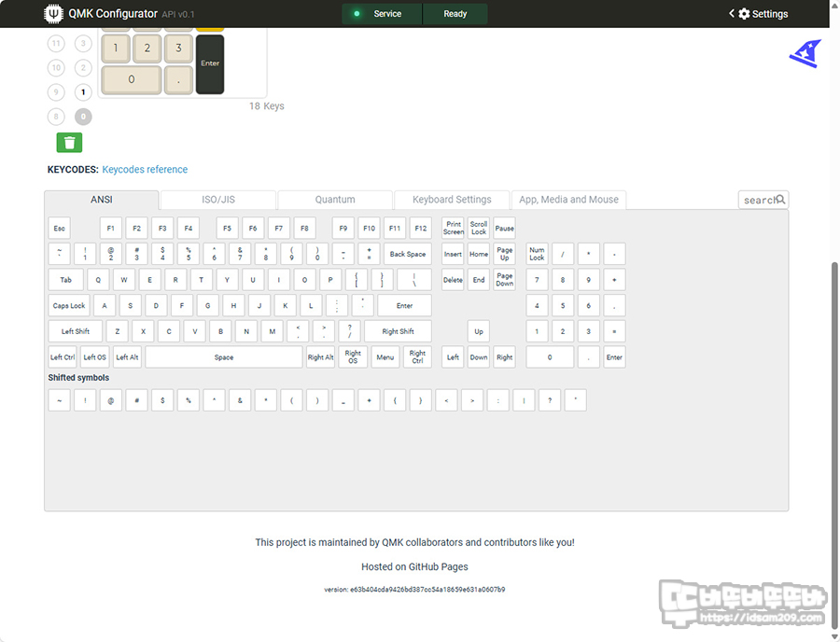Viewport: 840px width, 642px height.
Task: Pick the ANSI main Enter keycode
Action: (x=404, y=306)
